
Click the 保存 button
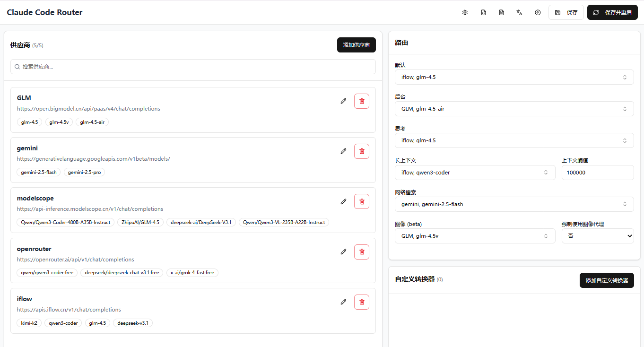click(x=566, y=12)
